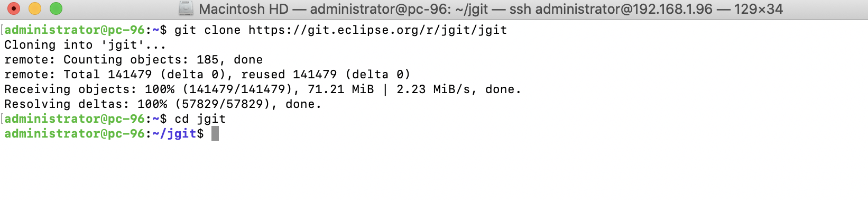
Task: Zoom the window using the green button
Action: (x=56, y=8)
